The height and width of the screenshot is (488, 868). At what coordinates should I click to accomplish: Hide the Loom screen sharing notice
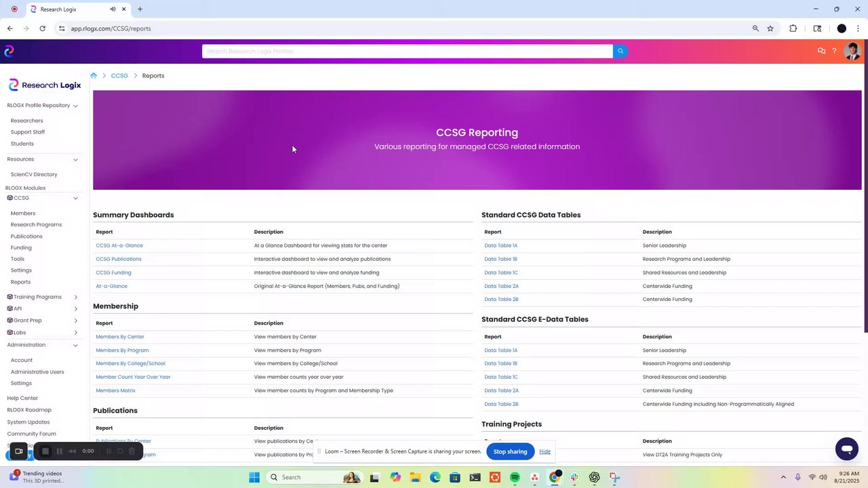pos(545,451)
